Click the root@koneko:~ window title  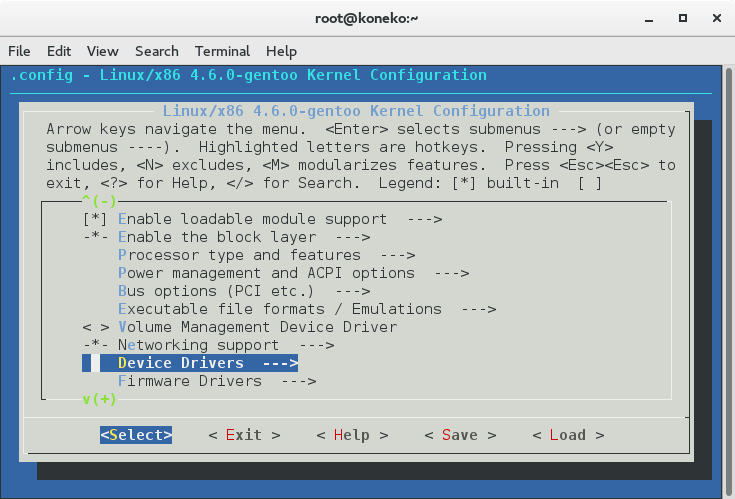coord(367,18)
